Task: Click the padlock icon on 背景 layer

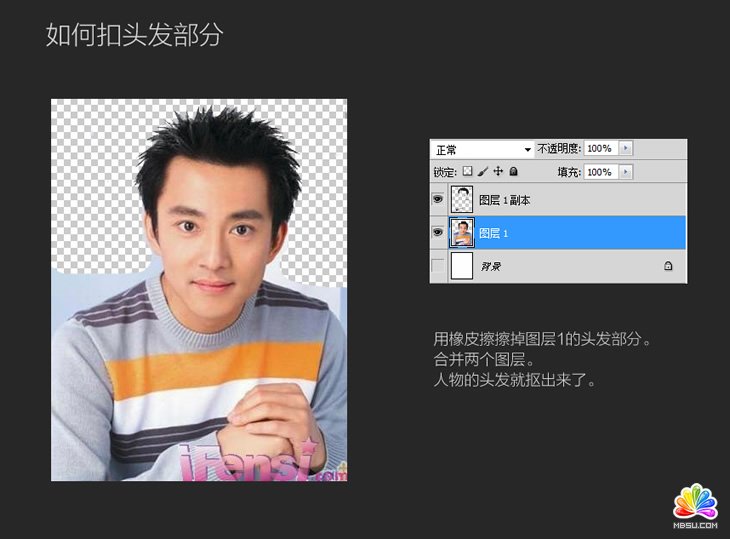Action: click(x=668, y=266)
